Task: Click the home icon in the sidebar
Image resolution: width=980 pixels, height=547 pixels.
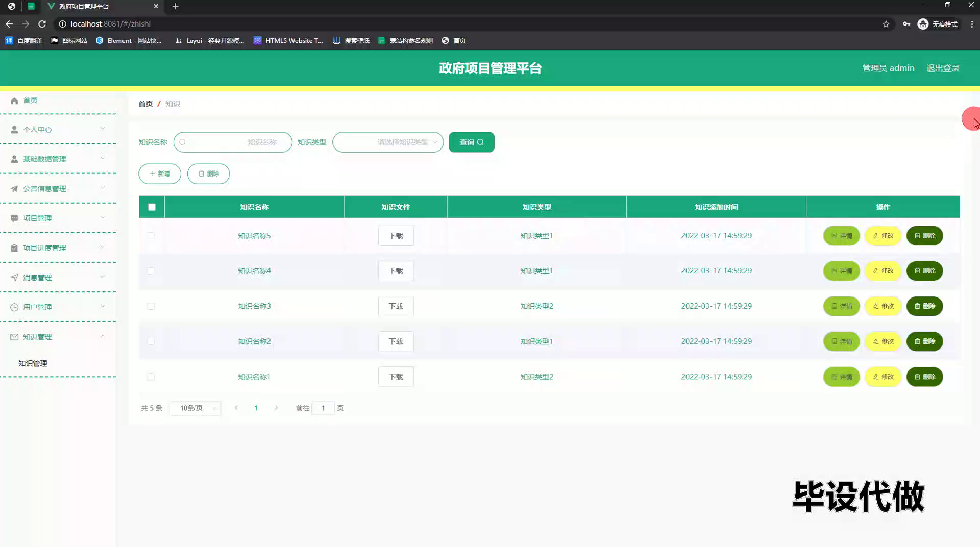Action: point(14,101)
